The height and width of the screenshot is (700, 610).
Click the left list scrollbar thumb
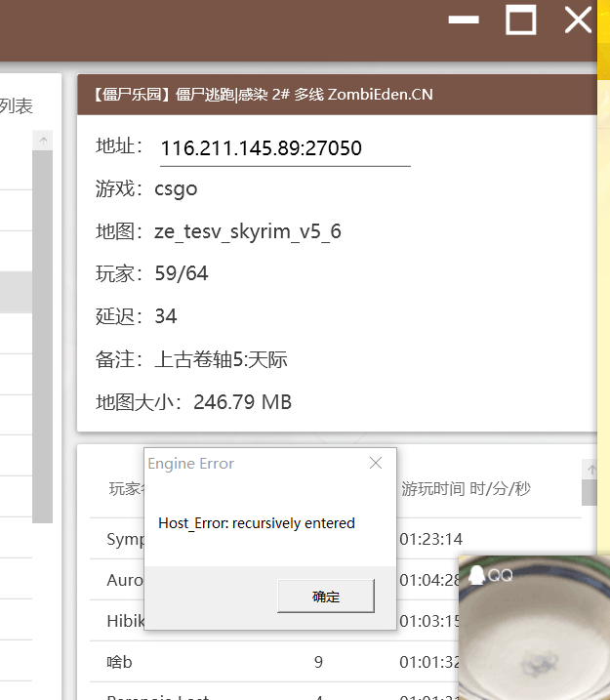[43, 337]
